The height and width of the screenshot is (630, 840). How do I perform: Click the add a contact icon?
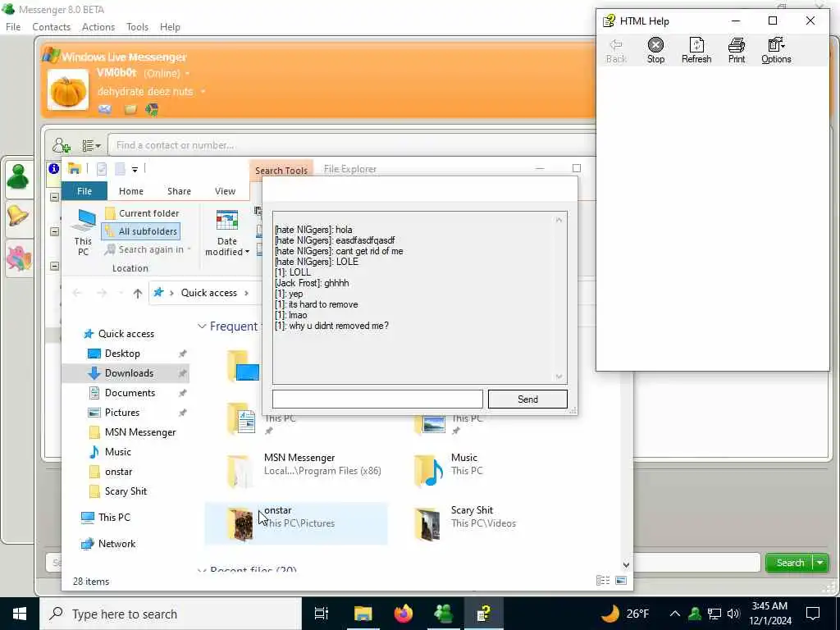[x=61, y=145]
